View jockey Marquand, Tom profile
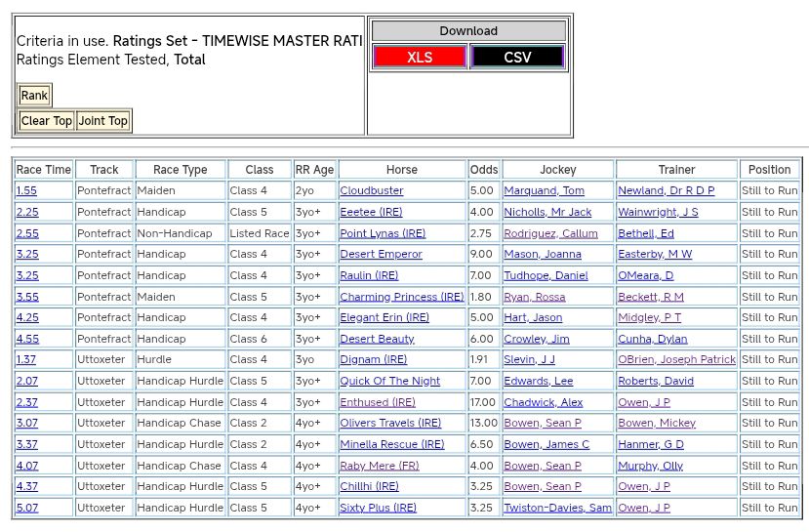 point(544,191)
